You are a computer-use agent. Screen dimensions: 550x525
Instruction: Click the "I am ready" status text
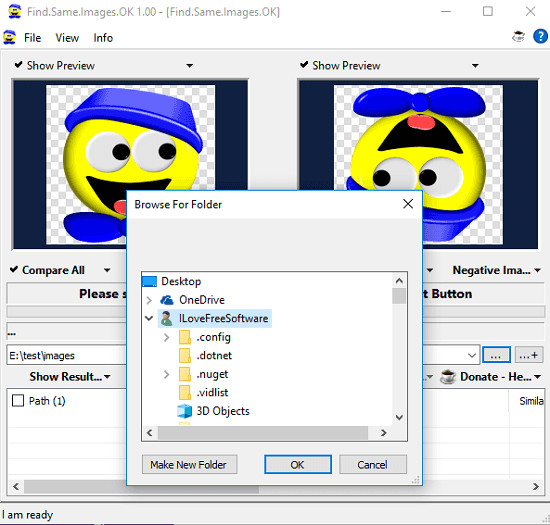pos(27,514)
